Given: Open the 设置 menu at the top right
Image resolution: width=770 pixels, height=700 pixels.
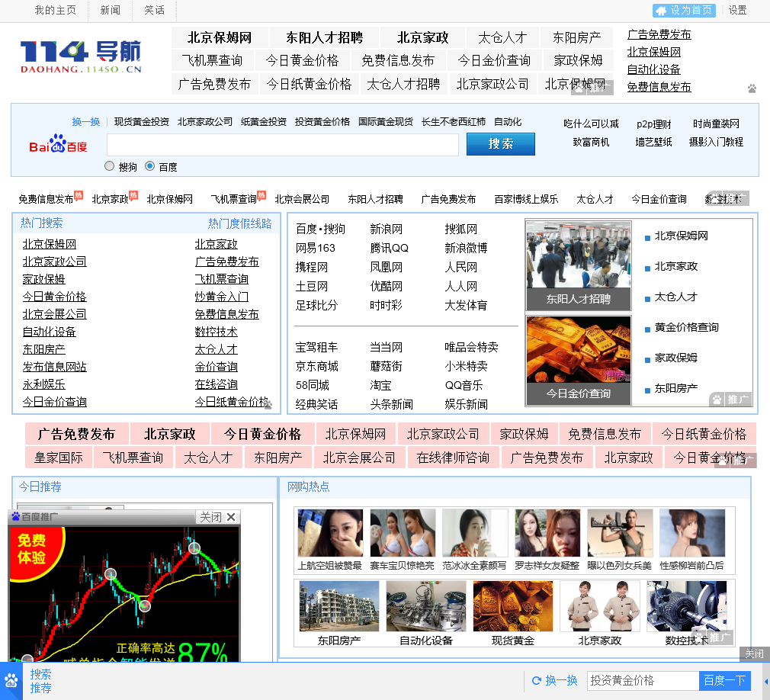Looking at the screenshot, I should coord(737,11).
